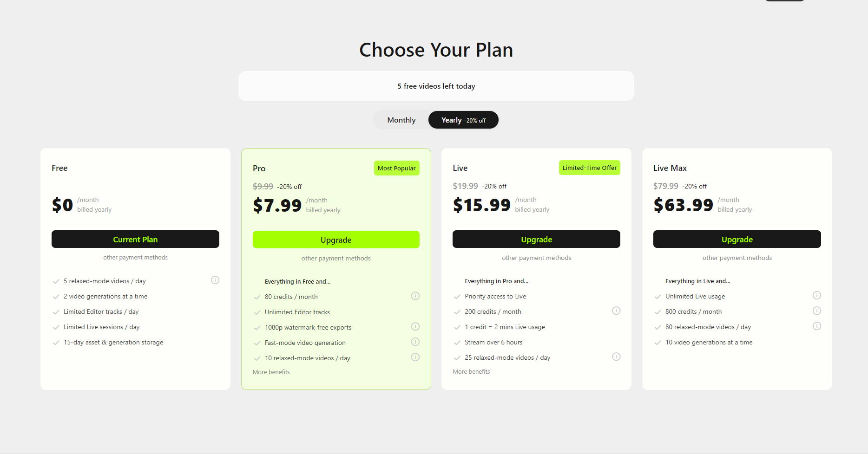Open info icon for 80 relaxed-mode videos
This screenshot has width=868, height=454.
817,326
